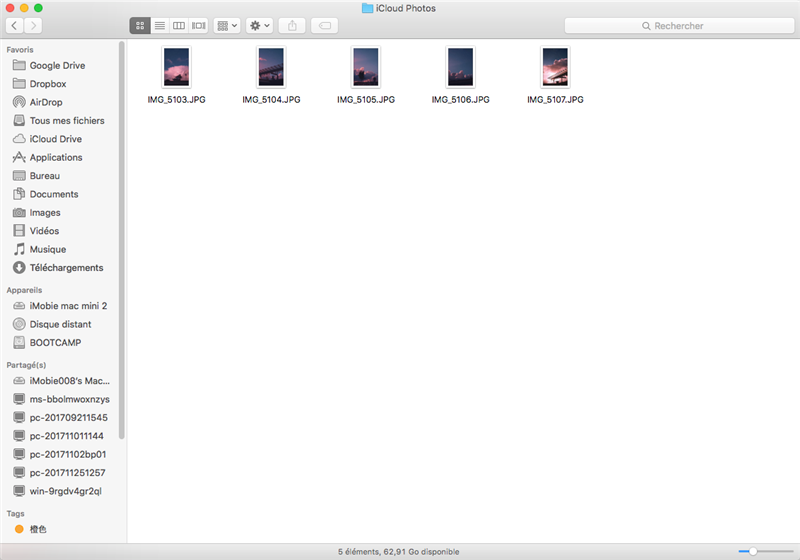Open Musique folder in sidebar

tap(47, 249)
